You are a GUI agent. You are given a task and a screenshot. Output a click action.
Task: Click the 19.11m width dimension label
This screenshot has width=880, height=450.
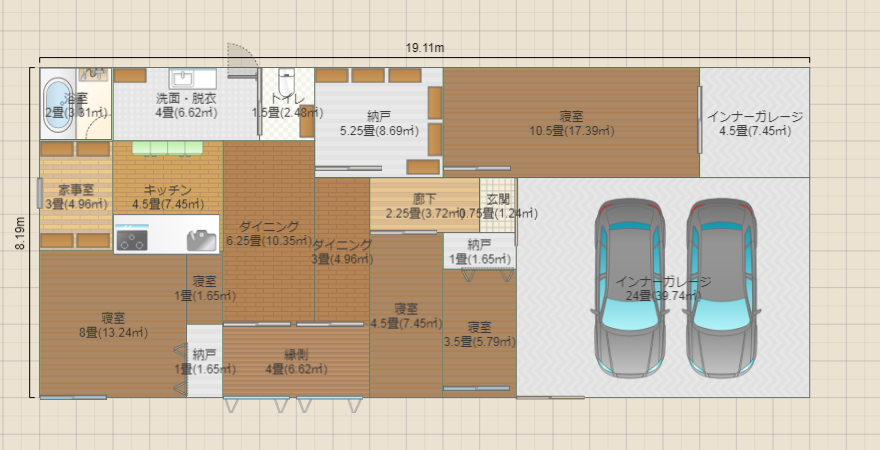coord(425,48)
